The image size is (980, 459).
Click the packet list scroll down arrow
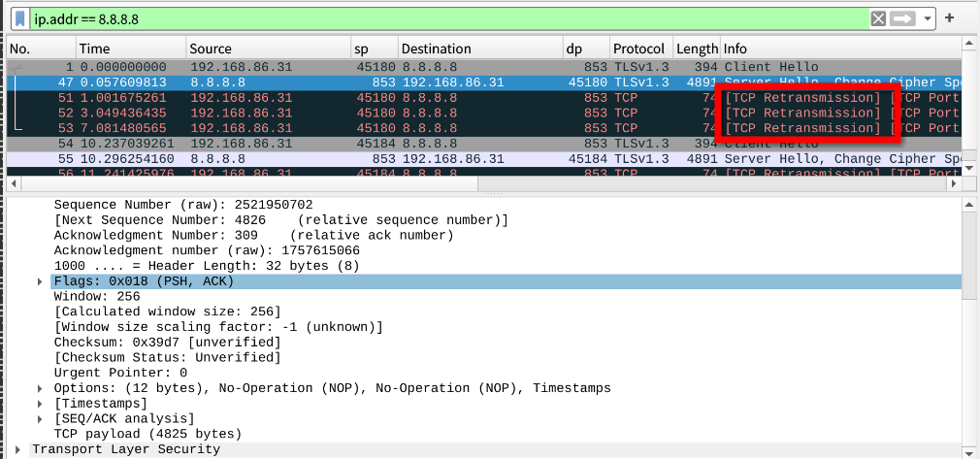(969, 168)
